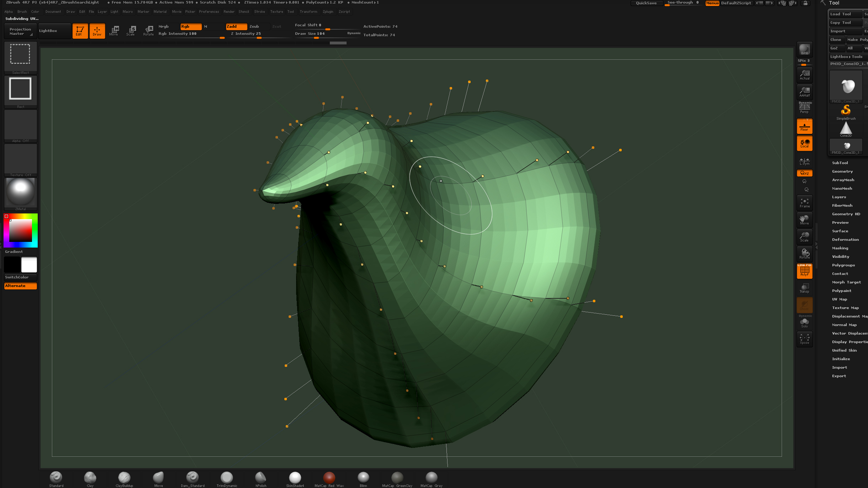Screen dimensions: 868x488
Task: Expand the Deformation panel
Action: [x=845, y=239]
